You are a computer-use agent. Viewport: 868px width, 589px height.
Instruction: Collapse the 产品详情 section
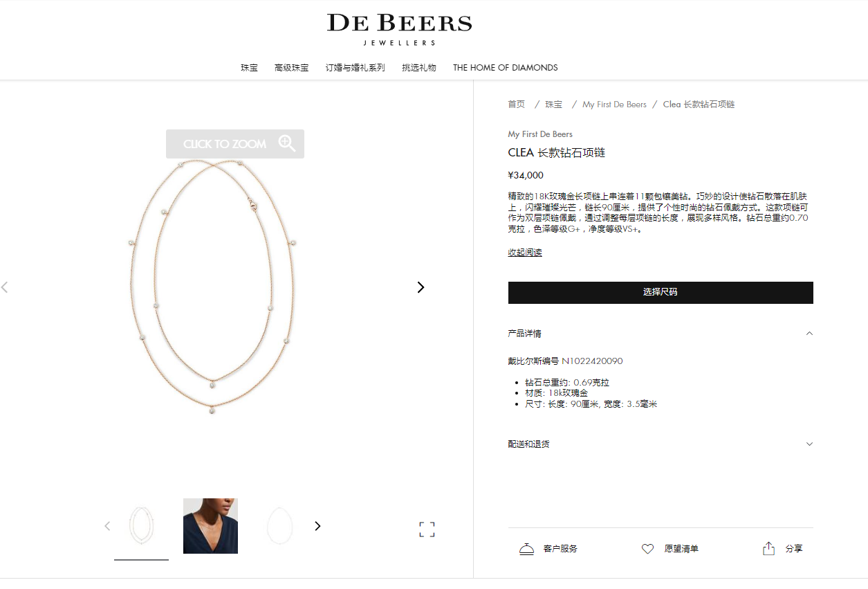click(x=809, y=334)
